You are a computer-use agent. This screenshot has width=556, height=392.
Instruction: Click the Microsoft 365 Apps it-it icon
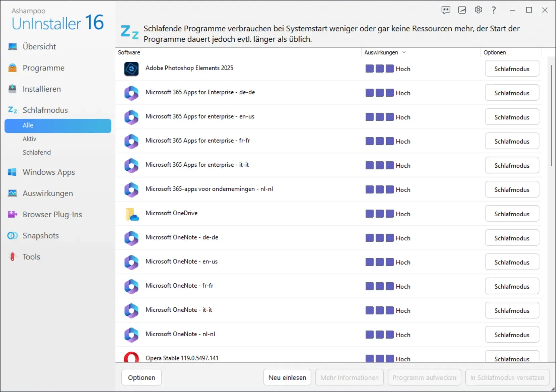(131, 166)
